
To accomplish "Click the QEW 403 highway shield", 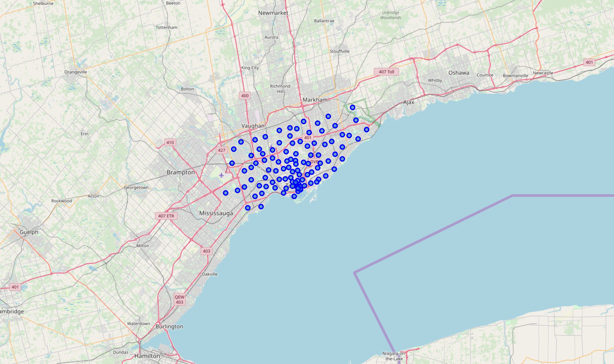I will click(179, 300).
